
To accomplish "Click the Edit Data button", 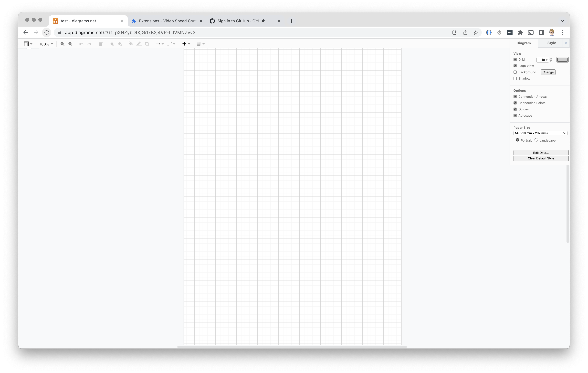I will (541, 153).
